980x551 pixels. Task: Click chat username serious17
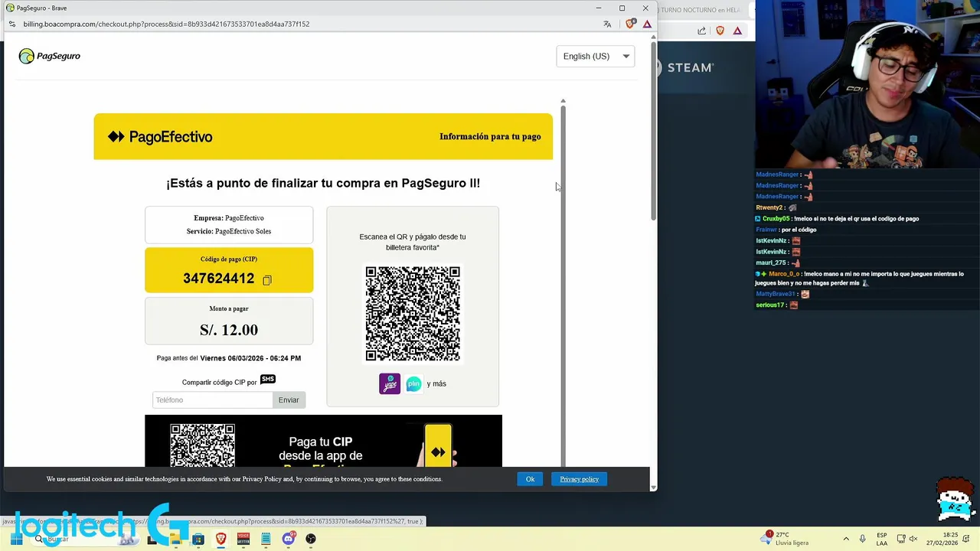(x=769, y=305)
